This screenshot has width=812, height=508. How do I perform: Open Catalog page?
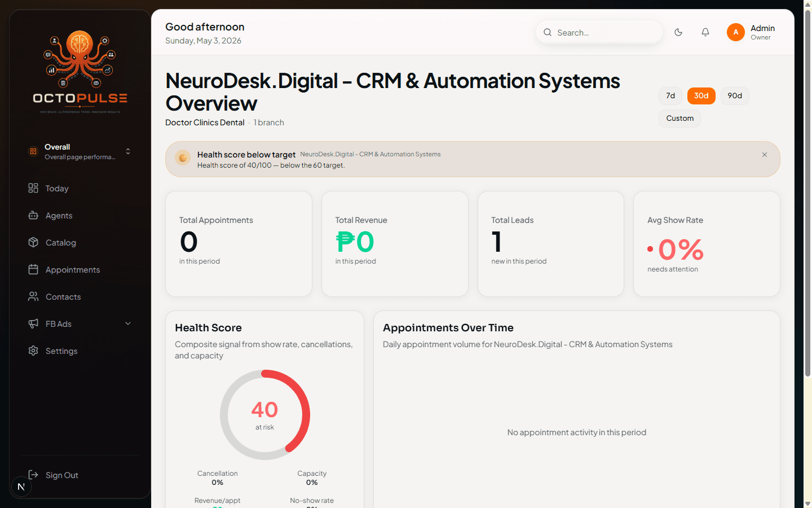[x=80, y=242]
